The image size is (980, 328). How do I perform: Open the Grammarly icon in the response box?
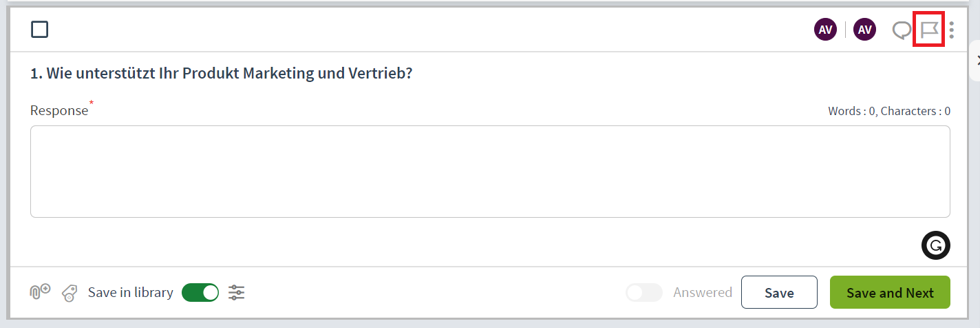pos(936,245)
